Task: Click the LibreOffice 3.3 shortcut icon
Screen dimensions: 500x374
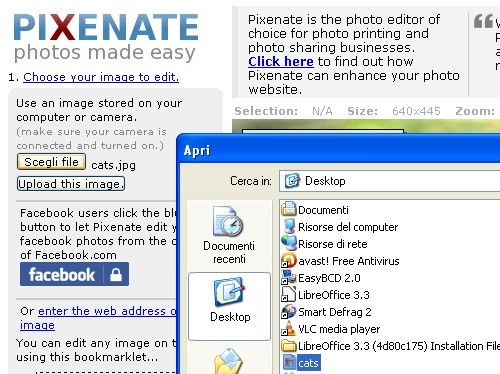Action: [x=289, y=294]
